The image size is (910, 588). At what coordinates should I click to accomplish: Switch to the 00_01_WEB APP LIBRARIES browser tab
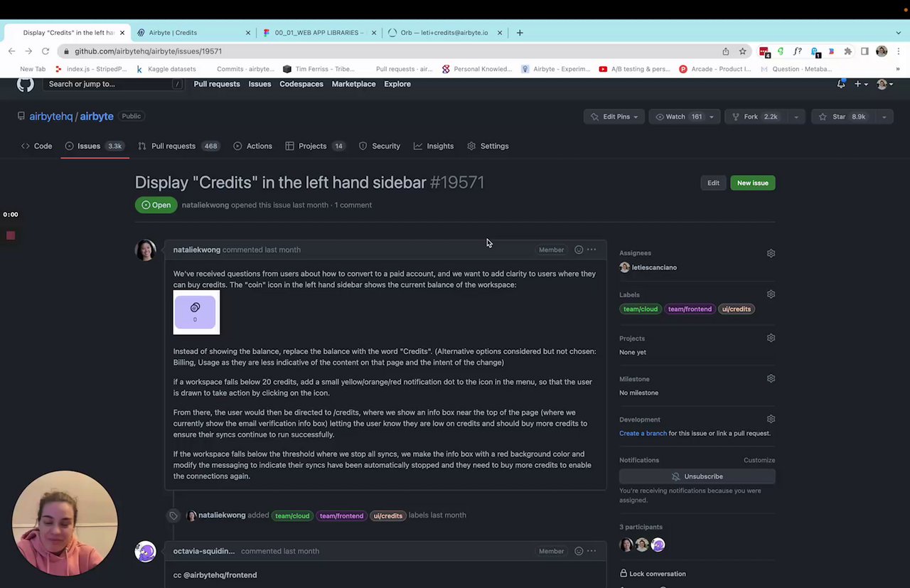318,33
